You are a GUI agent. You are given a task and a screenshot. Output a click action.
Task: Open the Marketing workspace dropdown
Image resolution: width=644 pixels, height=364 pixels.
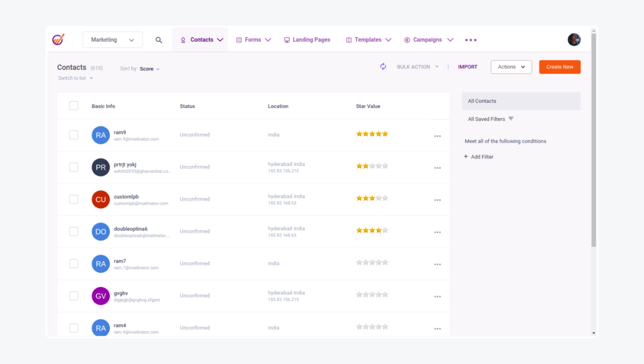(x=112, y=39)
